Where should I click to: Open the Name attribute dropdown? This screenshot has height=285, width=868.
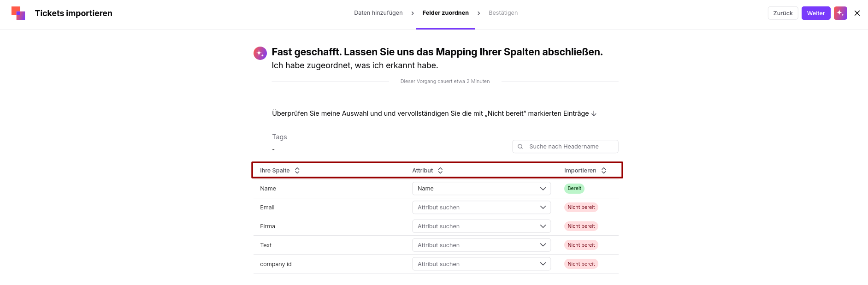tap(481, 189)
